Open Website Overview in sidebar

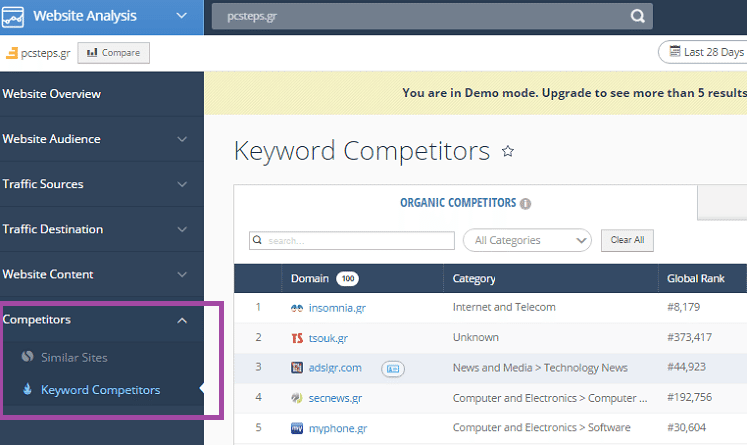[x=51, y=94]
